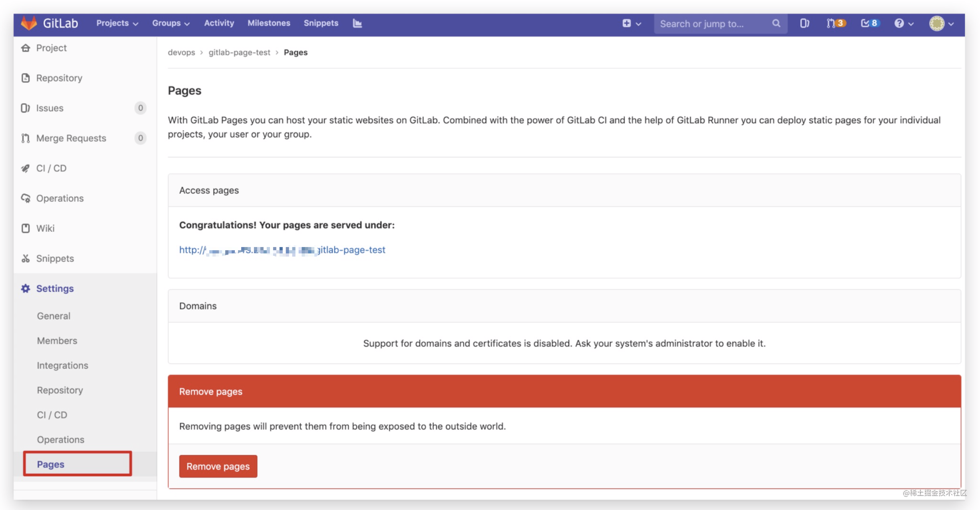The width and height of the screenshot is (980, 510).
Task: Open the help question-mark dropdown
Action: tap(904, 23)
